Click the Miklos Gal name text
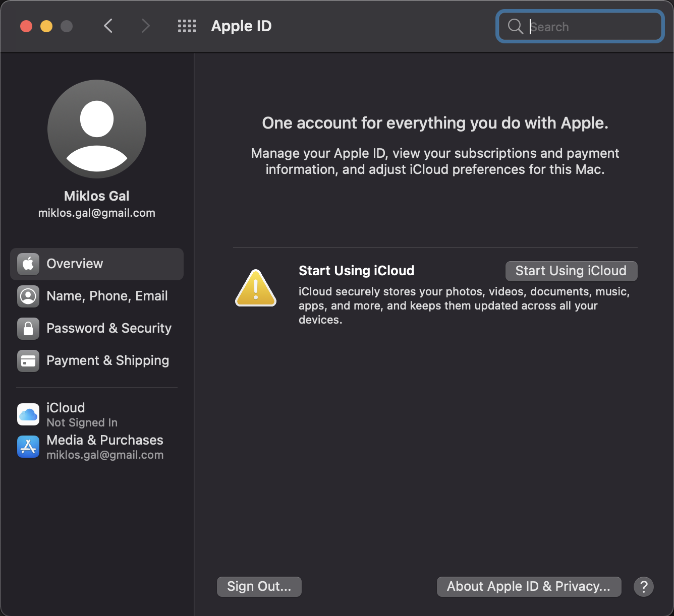The image size is (674, 616). pyautogui.click(x=97, y=196)
